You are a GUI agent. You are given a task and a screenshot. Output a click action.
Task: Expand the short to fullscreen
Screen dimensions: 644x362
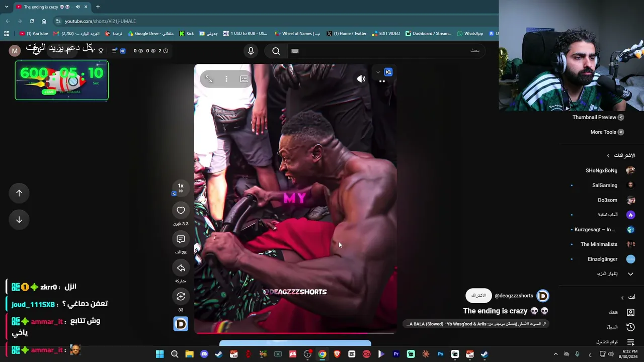coord(209,79)
